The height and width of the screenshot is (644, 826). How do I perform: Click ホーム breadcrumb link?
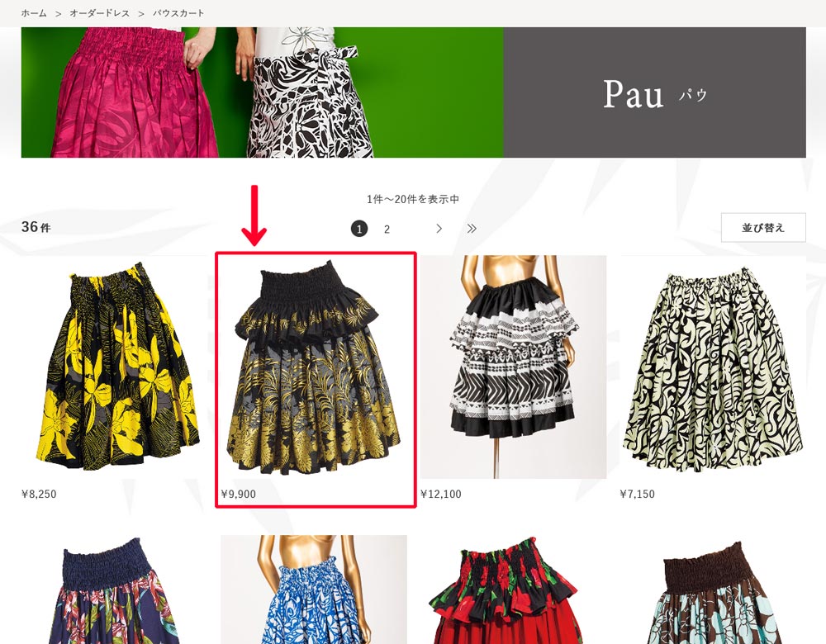34,13
